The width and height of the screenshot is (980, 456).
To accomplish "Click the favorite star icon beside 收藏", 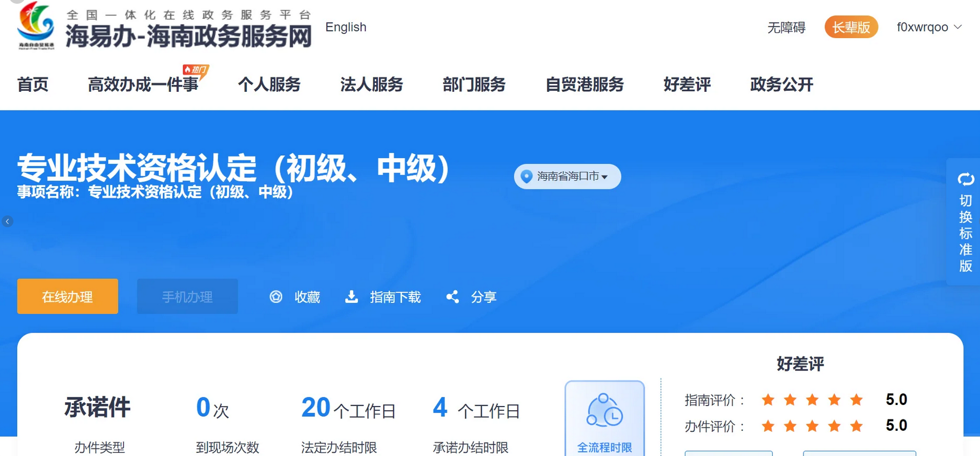I will (x=276, y=297).
